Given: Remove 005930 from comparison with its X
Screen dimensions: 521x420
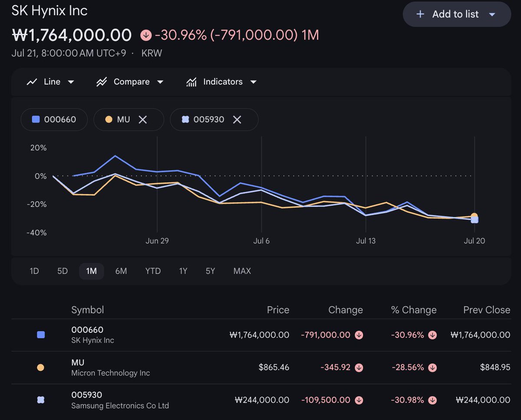Looking at the screenshot, I should pyautogui.click(x=237, y=119).
